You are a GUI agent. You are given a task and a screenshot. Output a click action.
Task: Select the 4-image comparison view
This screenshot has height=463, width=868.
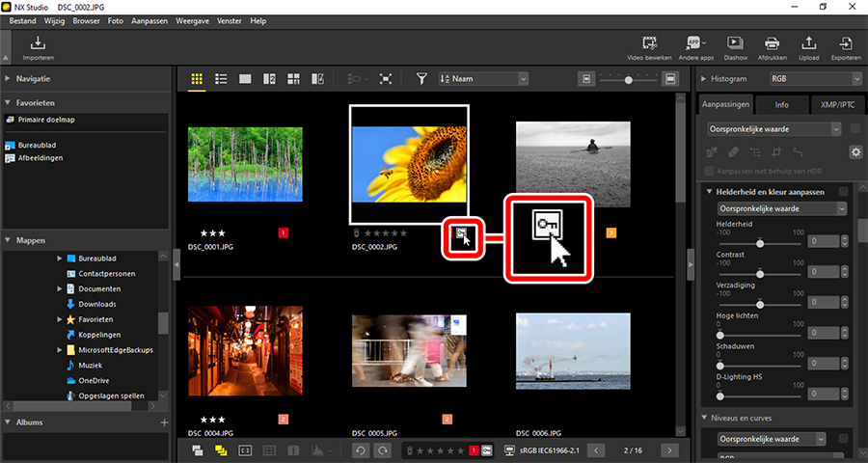[293, 79]
